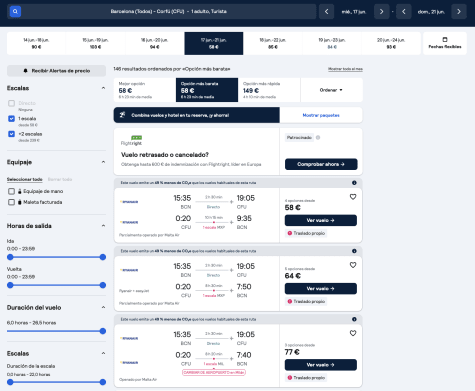Click Traslado propio badge on 77 € flight
Screen dimensions: 475x391
[306, 378]
